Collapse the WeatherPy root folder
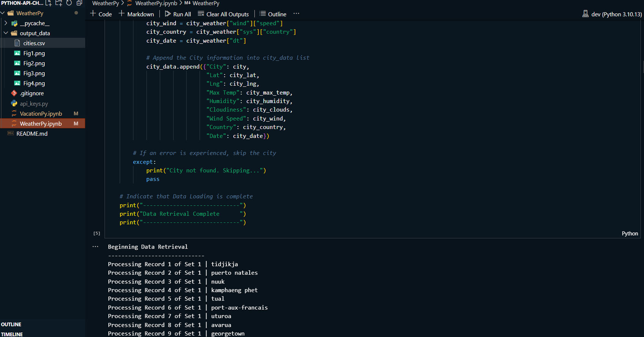 pos(3,13)
